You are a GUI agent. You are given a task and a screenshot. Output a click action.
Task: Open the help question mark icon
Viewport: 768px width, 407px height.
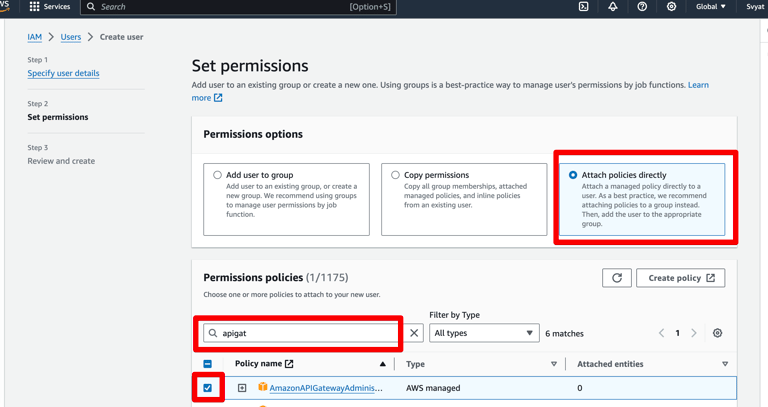[x=642, y=7]
